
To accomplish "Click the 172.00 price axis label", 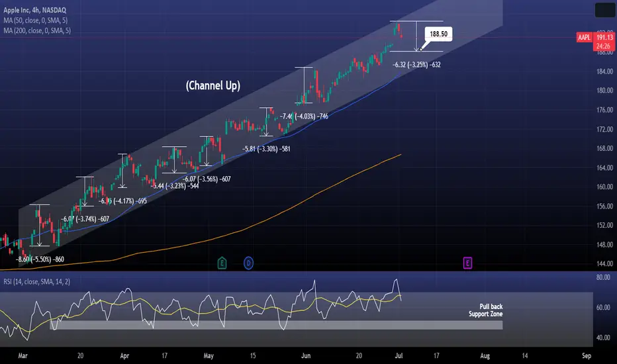I will (605, 129).
